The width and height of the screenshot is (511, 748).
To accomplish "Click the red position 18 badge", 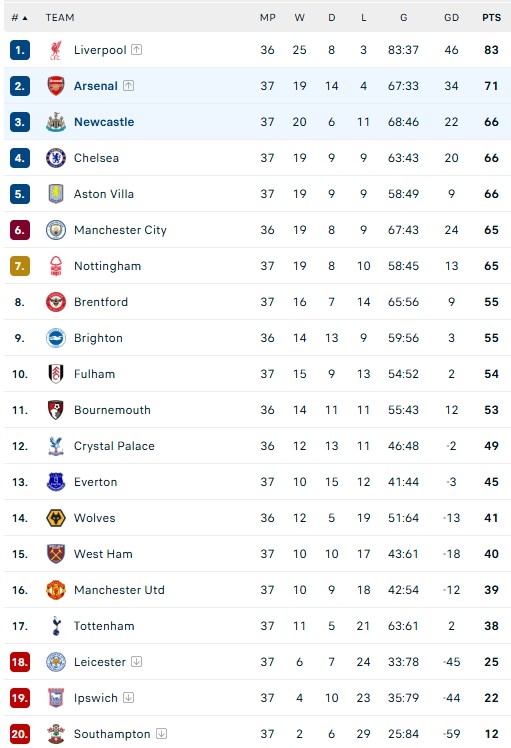I will click(20, 662).
